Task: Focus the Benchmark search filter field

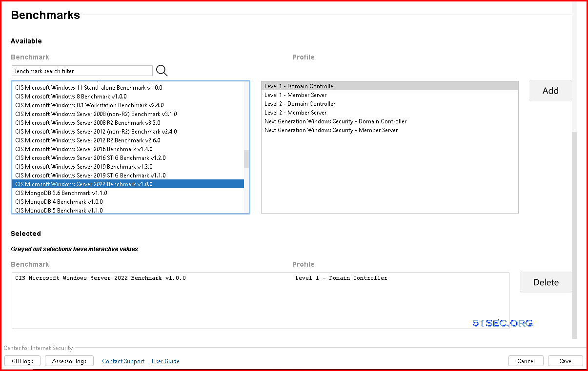Action: (x=82, y=71)
